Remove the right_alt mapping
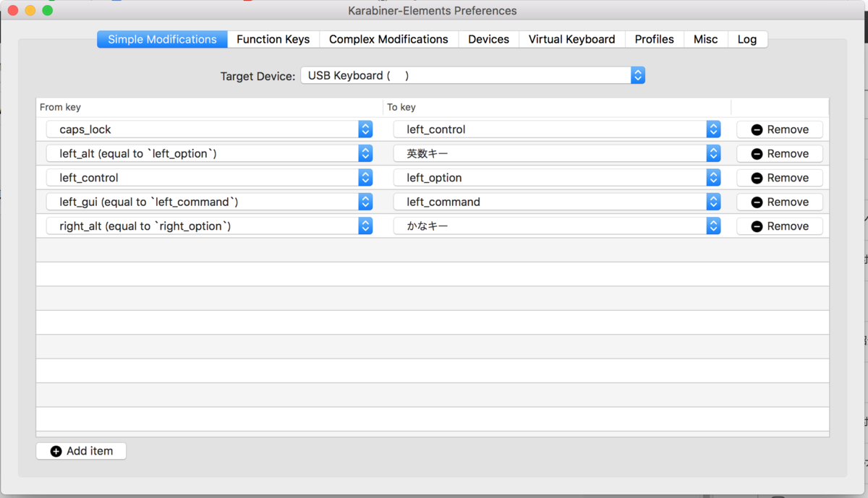 point(780,226)
